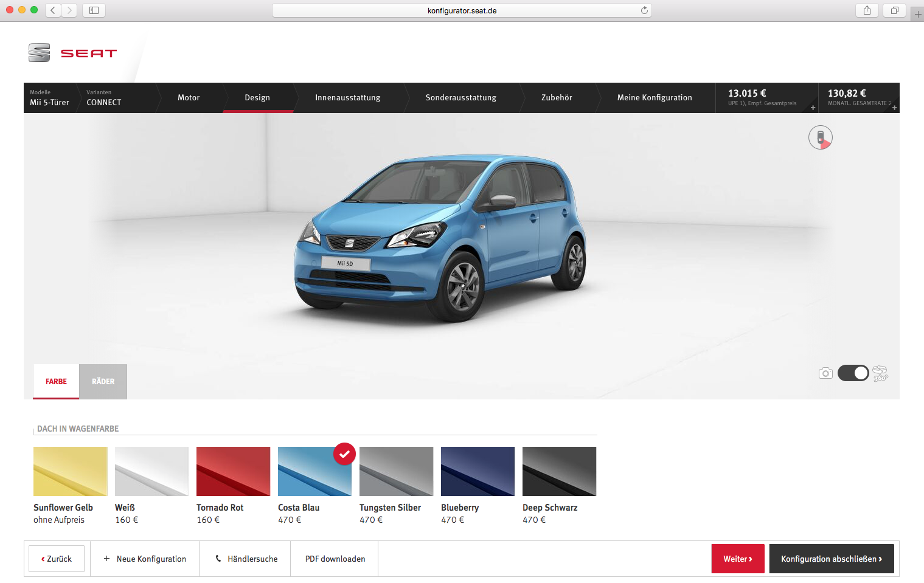This screenshot has width=924, height=583.
Task: Show all Safari tabs
Action: (x=894, y=10)
